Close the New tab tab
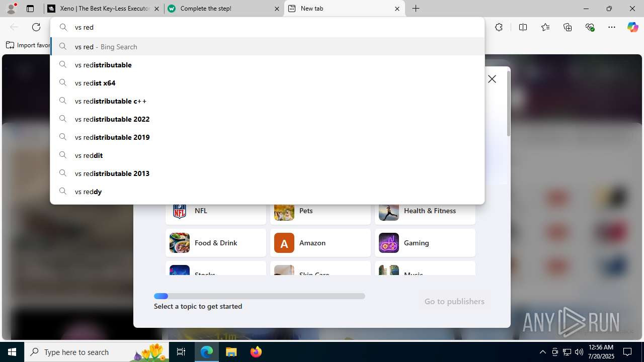The image size is (644, 362). coord(397,9)
